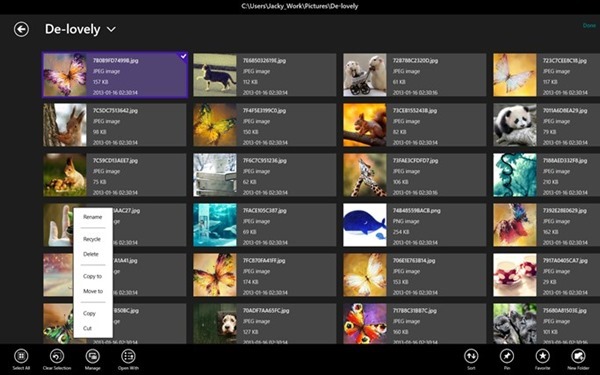The image size is (600, 375).
Task: Go back with the circled arrow button
Action: pyautogui.click(x=21, y=29)
